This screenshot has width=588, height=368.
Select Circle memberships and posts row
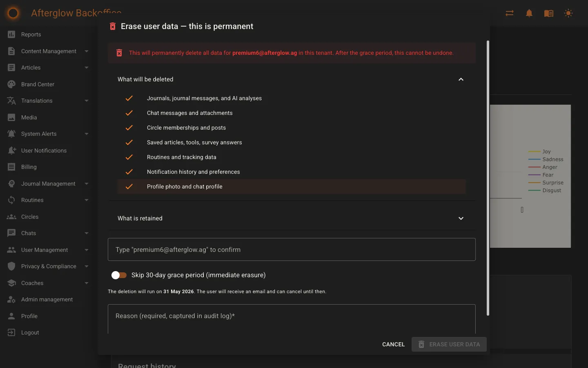click(292, 128)
